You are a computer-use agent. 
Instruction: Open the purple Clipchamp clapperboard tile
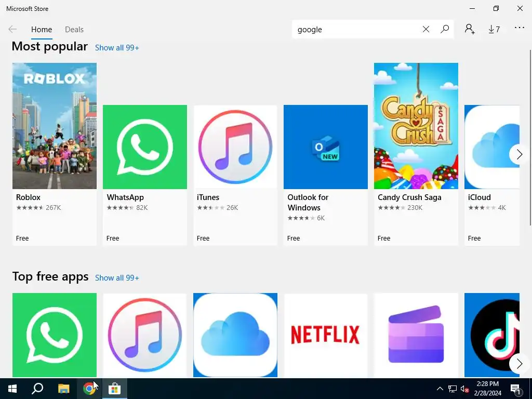(416, 335)
